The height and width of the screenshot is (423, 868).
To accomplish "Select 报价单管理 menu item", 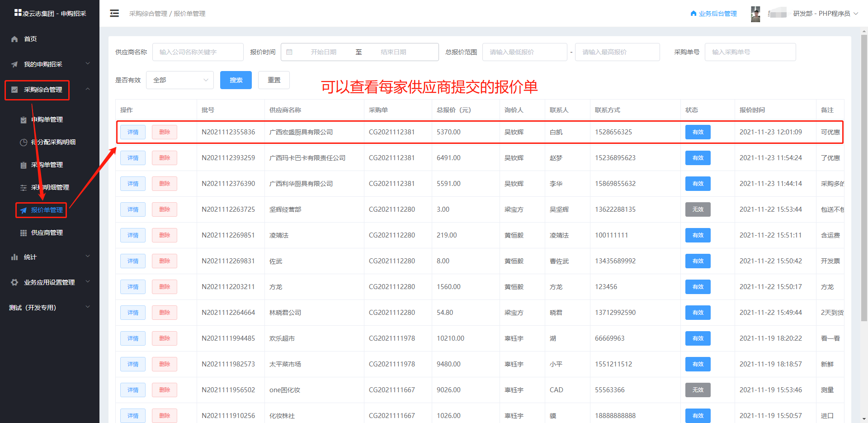I will [x=47, y=210].
